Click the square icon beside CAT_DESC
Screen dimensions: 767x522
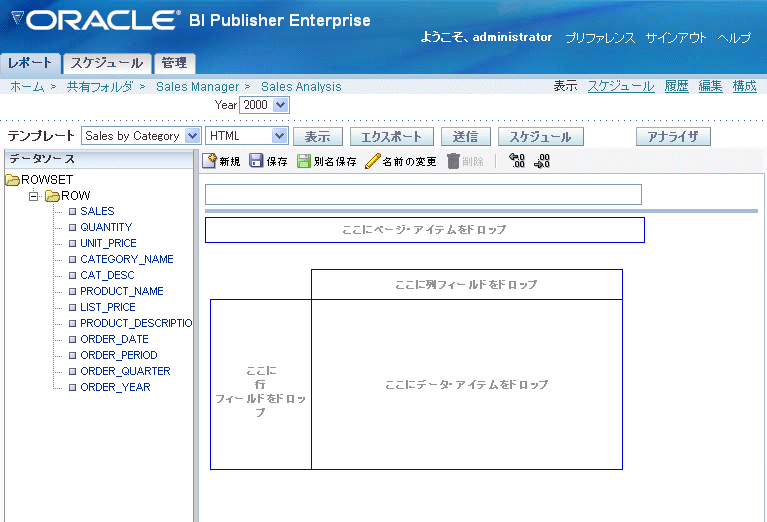[x=72, y=275]
